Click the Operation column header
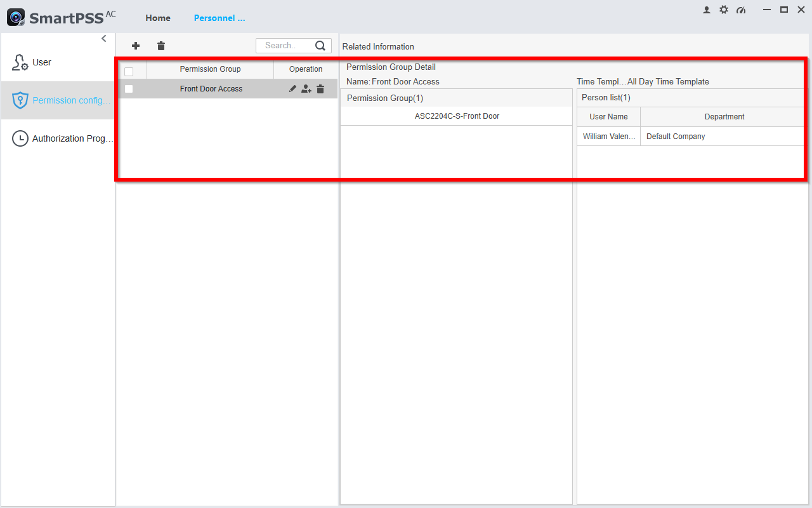Screen dimensions: 812x508 [x=306, y=69]
